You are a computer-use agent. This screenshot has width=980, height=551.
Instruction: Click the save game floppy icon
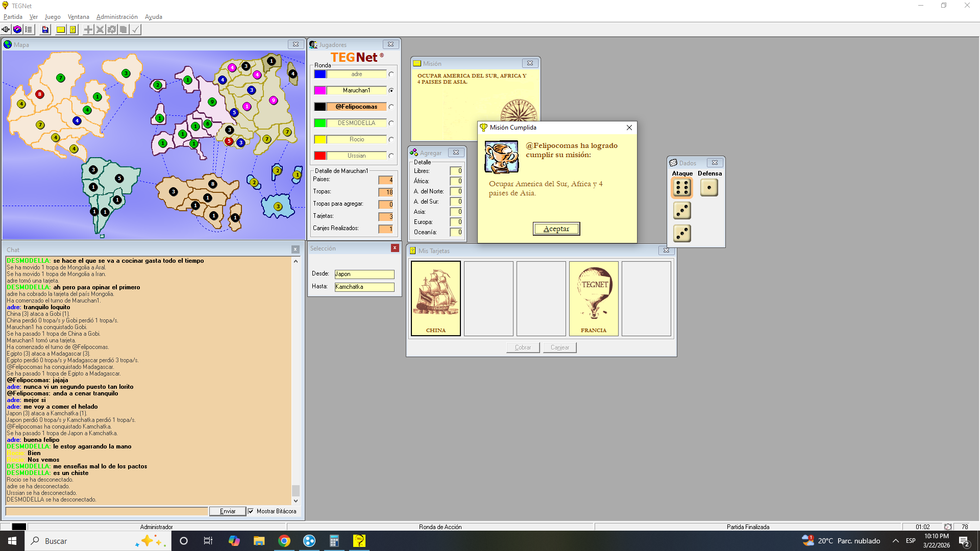45,30
